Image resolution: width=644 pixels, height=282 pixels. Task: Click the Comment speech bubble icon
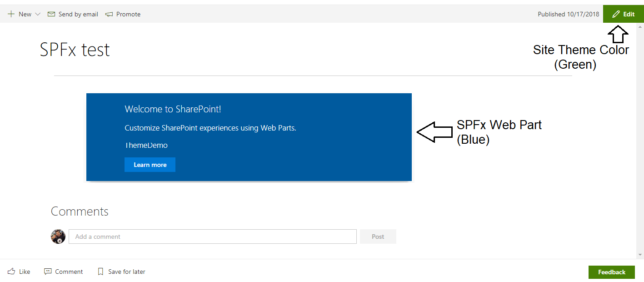click(x=48, y=272)
